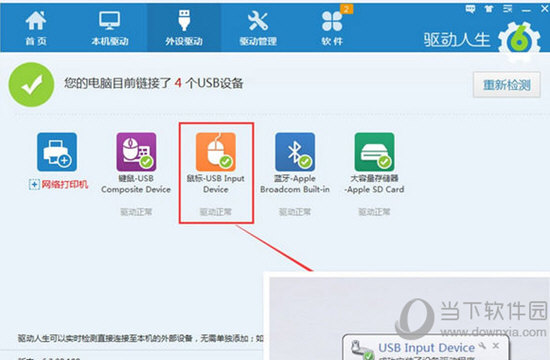Image resolution: width=550 pixels, height=360 pixels.
Task: Click the network printer icon
Action: tap(57, 152)
